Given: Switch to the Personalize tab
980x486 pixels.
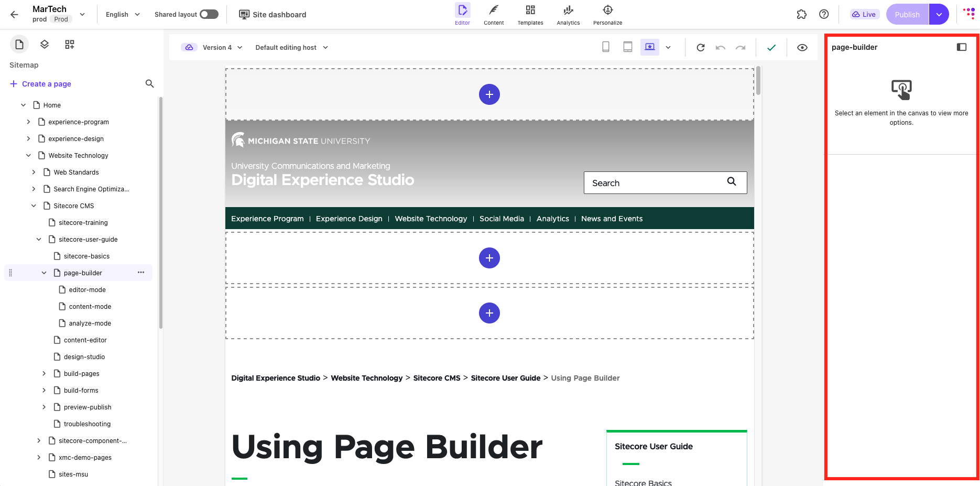Looking at the screenshot, I should [608, 15].
